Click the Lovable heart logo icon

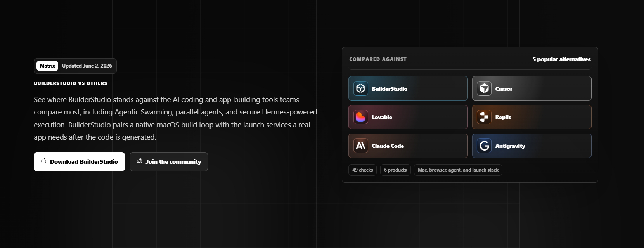(x=361, y=117)
